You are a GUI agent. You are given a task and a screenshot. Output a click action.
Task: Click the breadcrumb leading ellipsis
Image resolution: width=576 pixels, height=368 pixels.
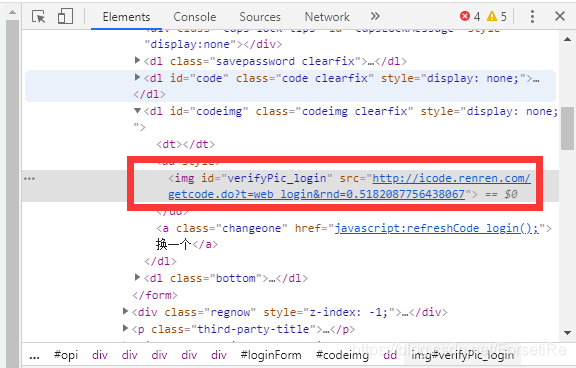(34, 356)
